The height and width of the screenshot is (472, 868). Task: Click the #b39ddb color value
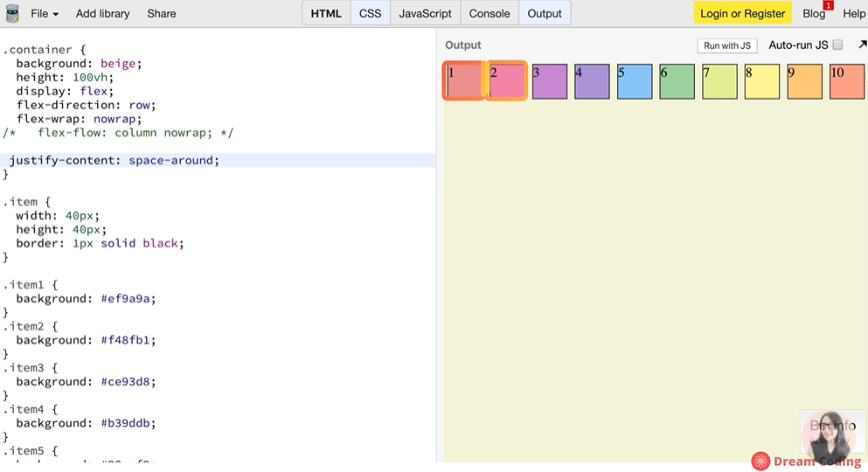point(125,423)
